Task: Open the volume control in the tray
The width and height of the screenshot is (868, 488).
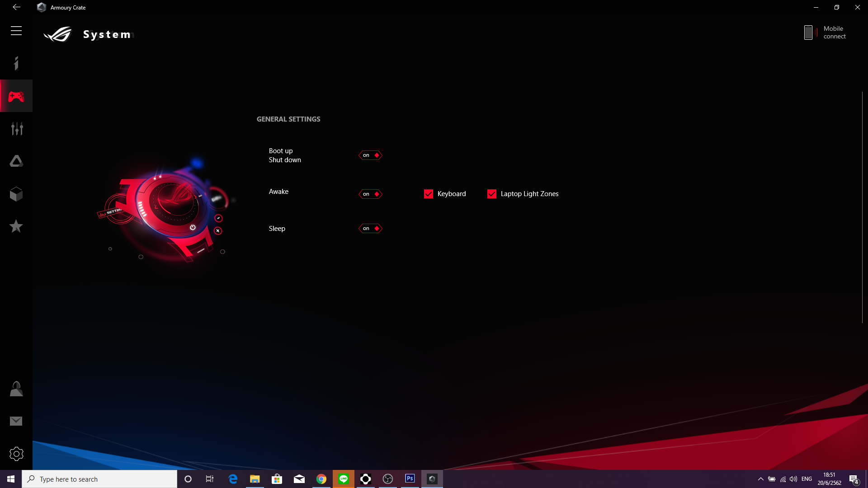Action: pyautogui.click(x=793, y=479)
